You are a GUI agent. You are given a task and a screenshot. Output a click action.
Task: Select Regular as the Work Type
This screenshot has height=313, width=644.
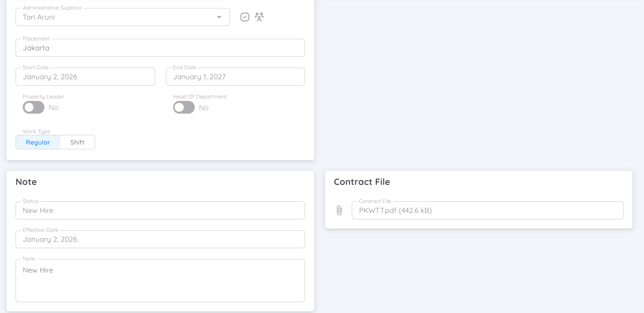pyautogui.click(x=38, y=142)
